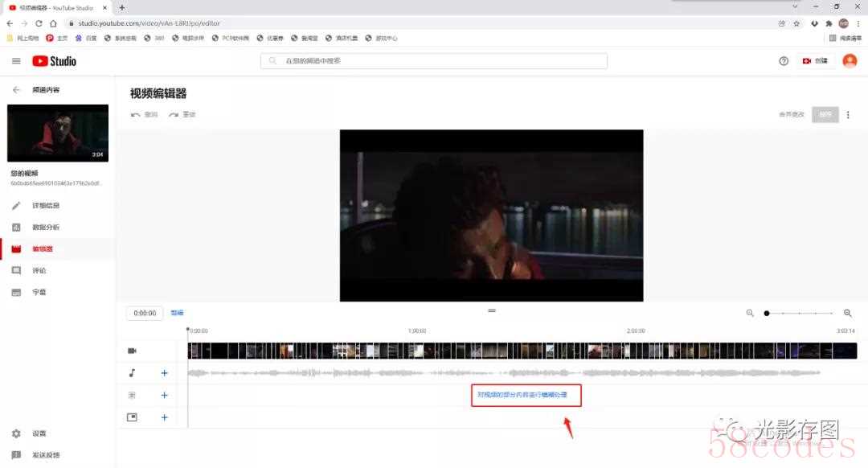Open Analytics chart item in sidebar

(x=58, y=227)
